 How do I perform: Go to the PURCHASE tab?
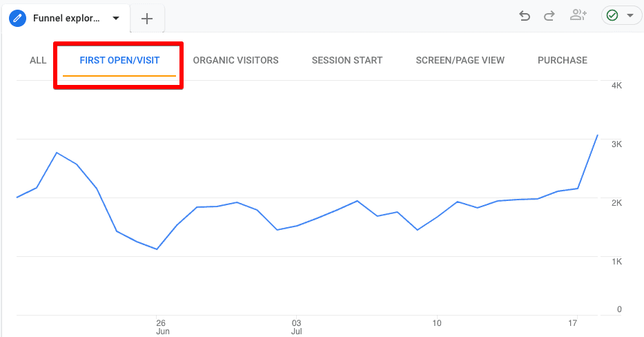tap(563, 60)
